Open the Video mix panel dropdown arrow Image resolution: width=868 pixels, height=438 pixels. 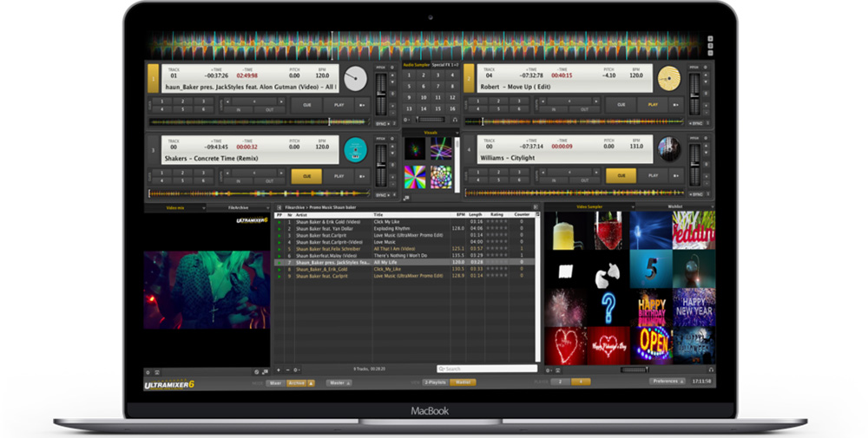click(x=204, y=208)
